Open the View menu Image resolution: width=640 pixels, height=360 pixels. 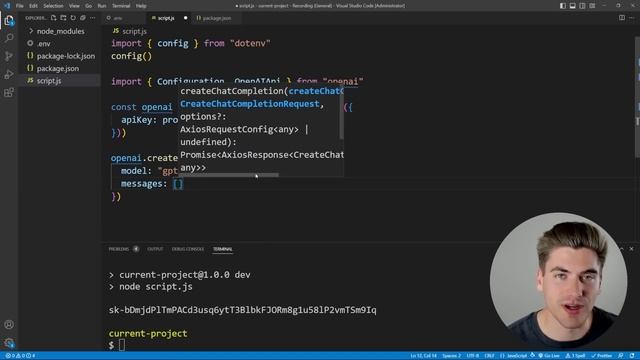[74, 6]
